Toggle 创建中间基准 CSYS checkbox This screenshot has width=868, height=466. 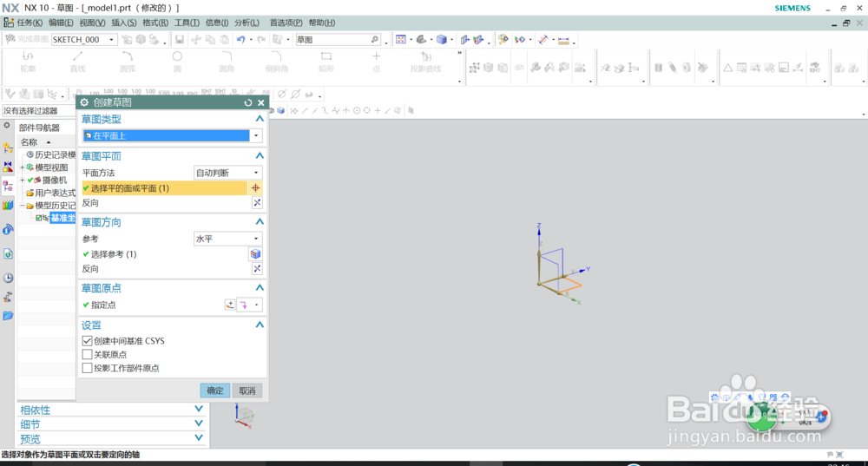[87, 341]
